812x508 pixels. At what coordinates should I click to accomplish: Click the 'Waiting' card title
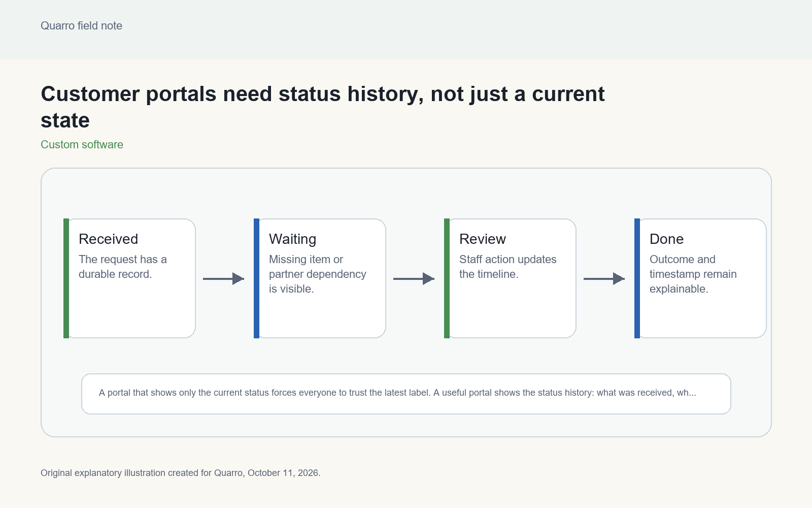tap(292, 239)
